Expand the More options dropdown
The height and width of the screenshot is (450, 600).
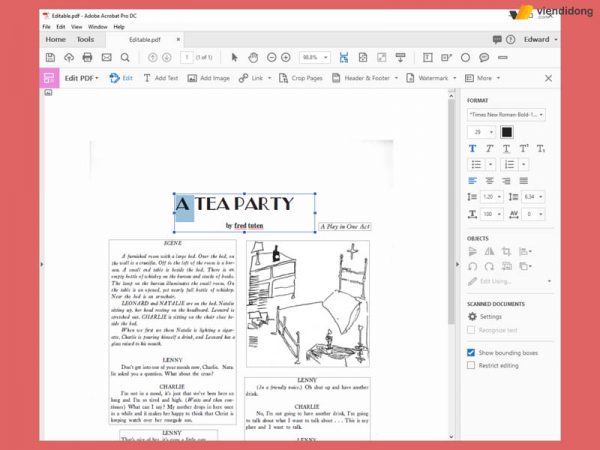(498, 78)
